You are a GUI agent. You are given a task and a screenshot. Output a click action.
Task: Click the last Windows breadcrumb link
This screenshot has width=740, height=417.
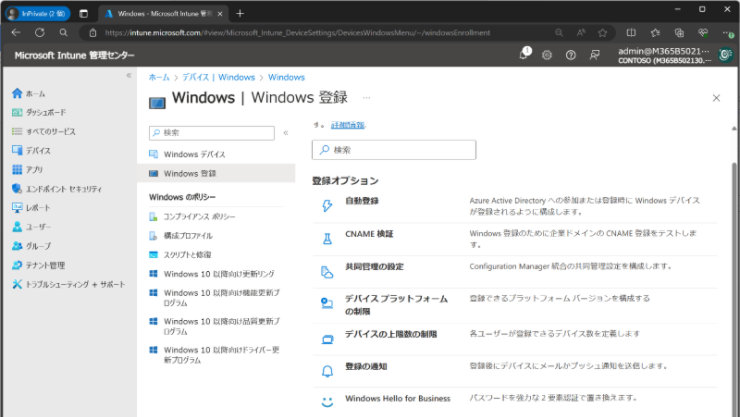286,77
